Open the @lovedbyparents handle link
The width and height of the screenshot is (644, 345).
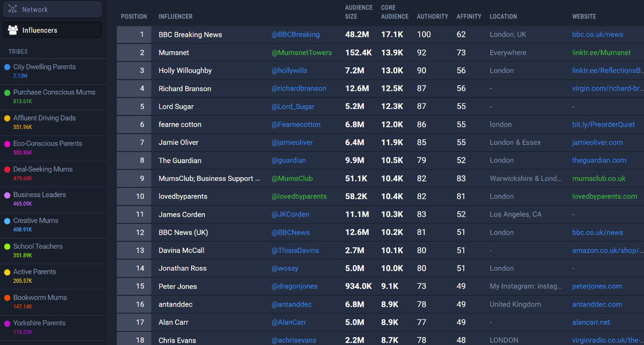[299, 196]
